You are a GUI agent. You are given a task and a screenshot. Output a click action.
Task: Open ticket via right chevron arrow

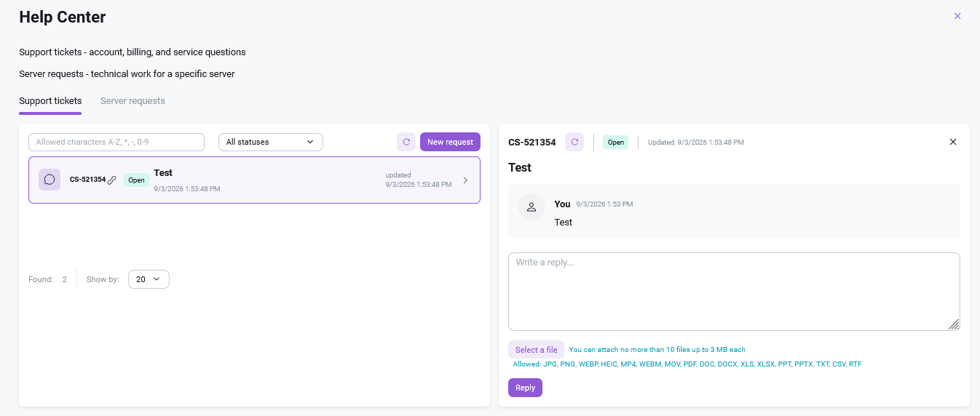pos(466,180)
